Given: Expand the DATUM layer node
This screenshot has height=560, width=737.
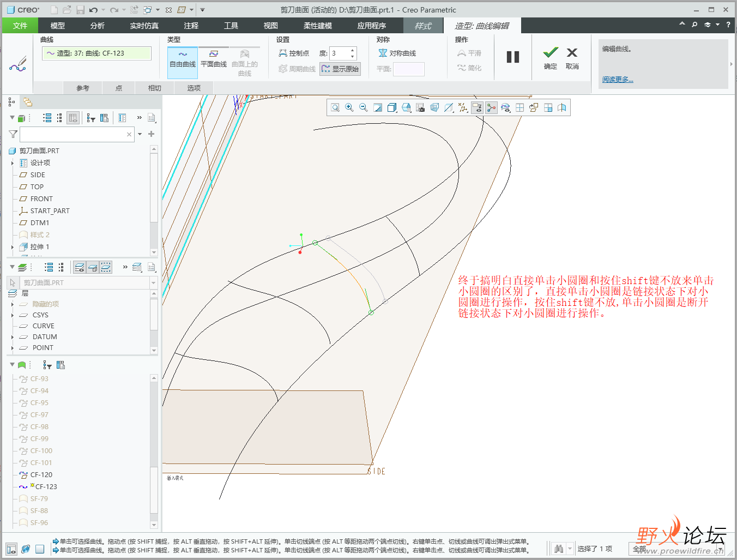Looking at the screenshot, I should pyautogui.click(x=13, y=337).
